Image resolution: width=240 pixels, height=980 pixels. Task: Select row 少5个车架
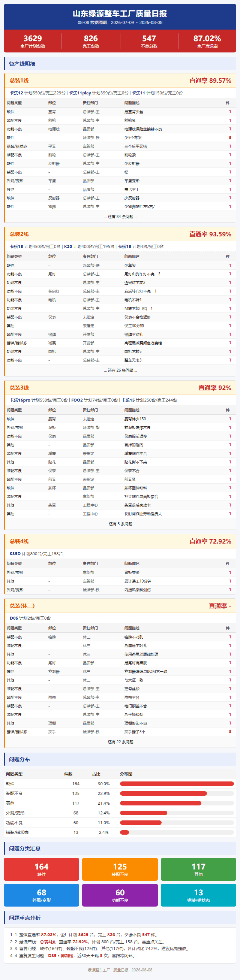click(x=120, y=138)
